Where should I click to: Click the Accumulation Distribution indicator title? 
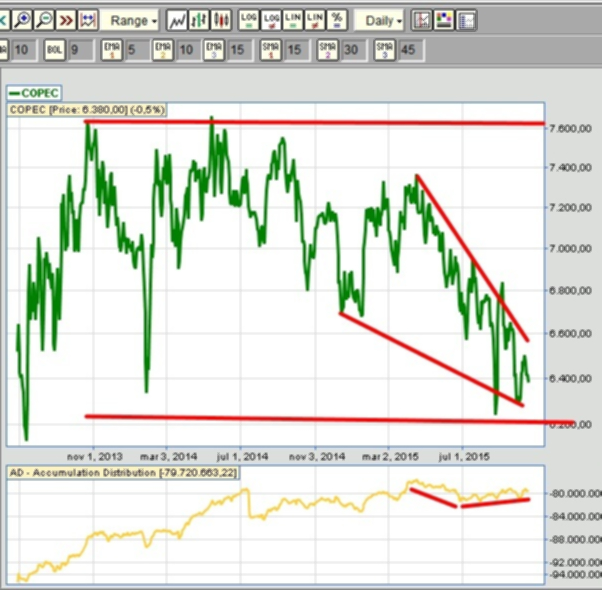tap(123, 473)
